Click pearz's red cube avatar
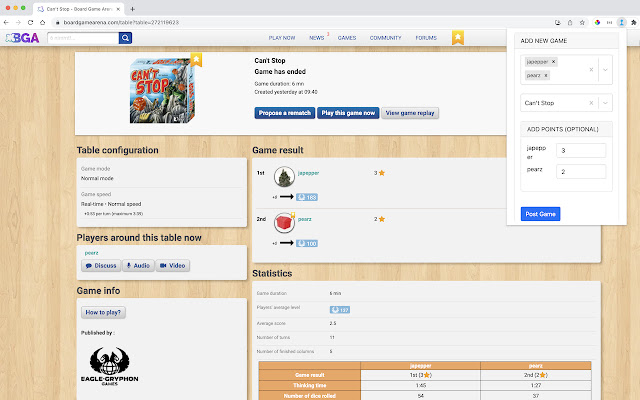 [x=284, y=223]
